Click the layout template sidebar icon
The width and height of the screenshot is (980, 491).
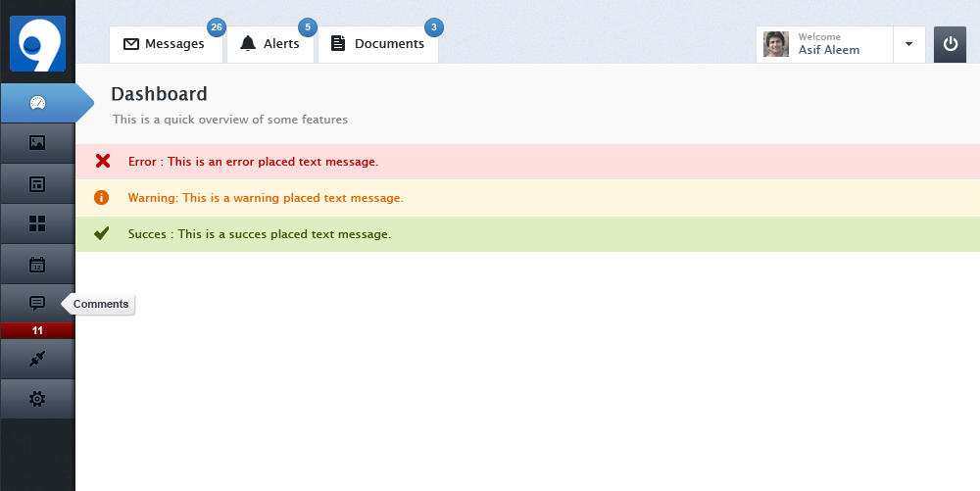(x=37, y=183)
